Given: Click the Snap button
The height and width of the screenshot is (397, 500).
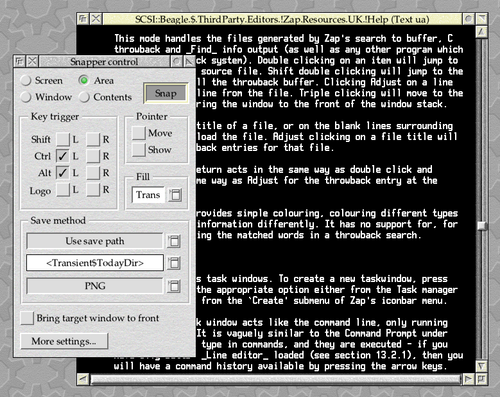Looking at the screenshot, I should (166, 93).
